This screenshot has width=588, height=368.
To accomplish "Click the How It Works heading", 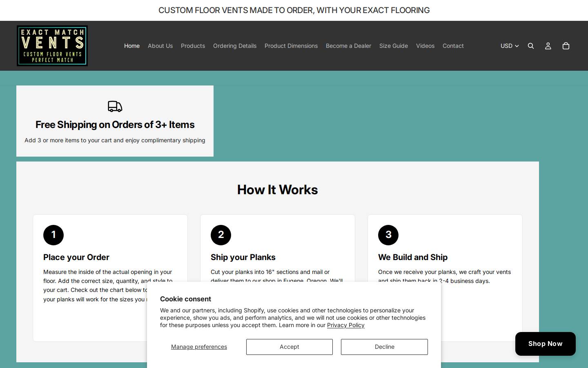I will pyautogui.click(x=278, y=190).
